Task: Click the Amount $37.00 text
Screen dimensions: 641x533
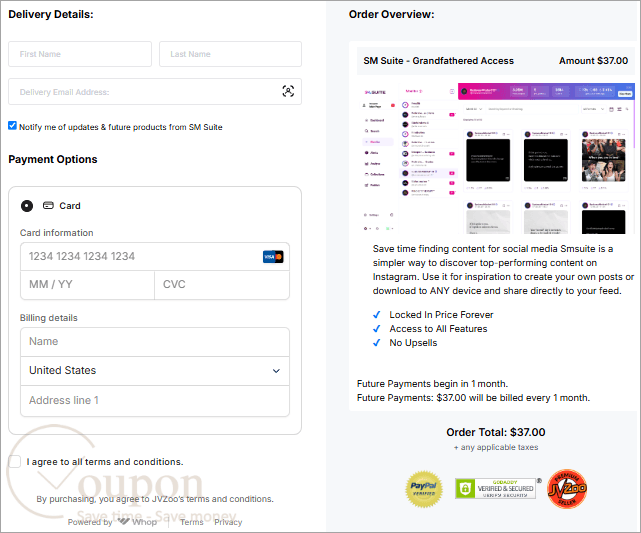Action: pyautogui.click(x=593, y=60)
